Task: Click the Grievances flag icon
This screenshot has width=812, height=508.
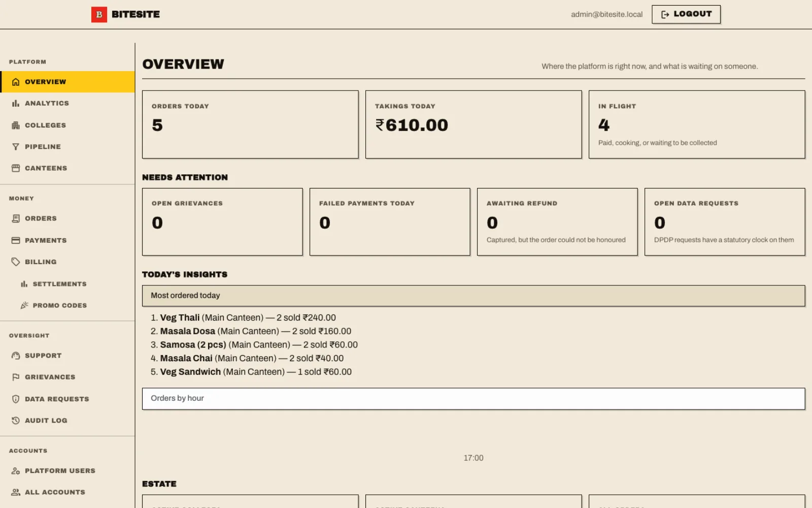Action: (16, 377)
